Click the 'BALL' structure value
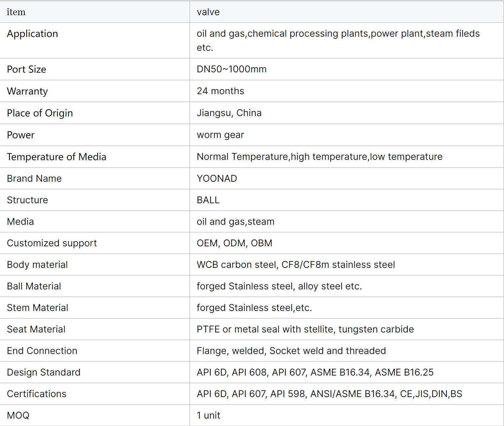The image size is (504, 426). 208,200
